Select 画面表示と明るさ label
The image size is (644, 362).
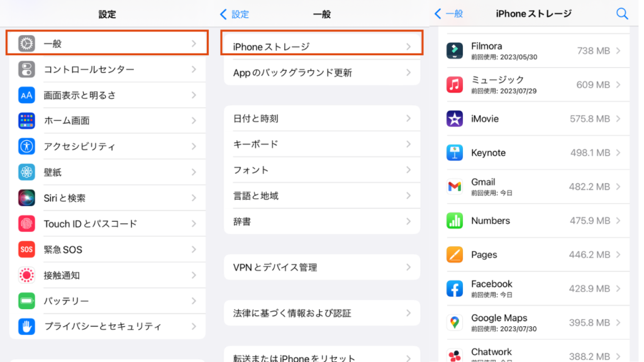[x=80, y=96]
